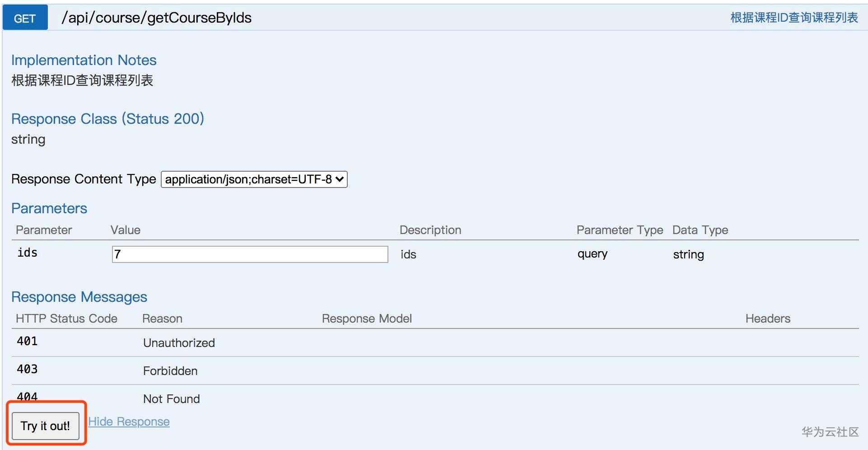Screen dimensions: 868x450
Task: Click the Hide Response link
Action: 129,422
